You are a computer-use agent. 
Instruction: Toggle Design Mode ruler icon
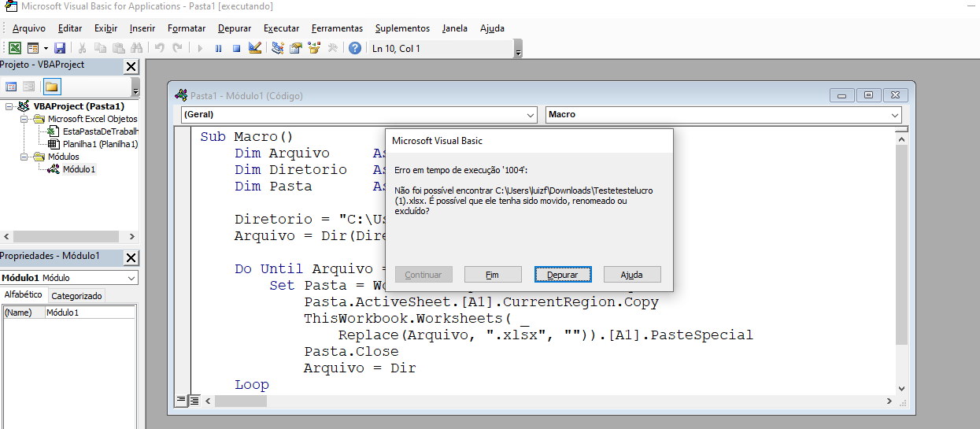click(254, 48)
